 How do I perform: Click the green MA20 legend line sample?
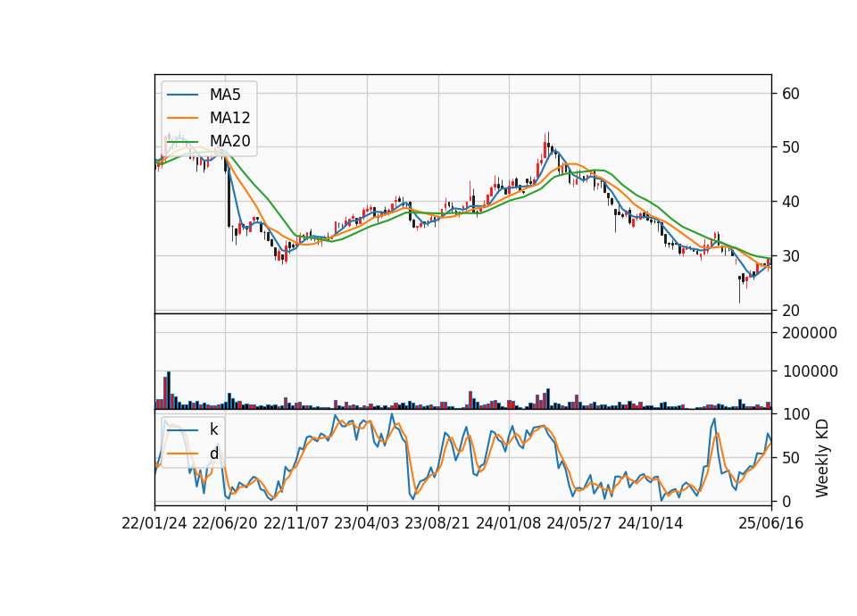click(182, 141)
